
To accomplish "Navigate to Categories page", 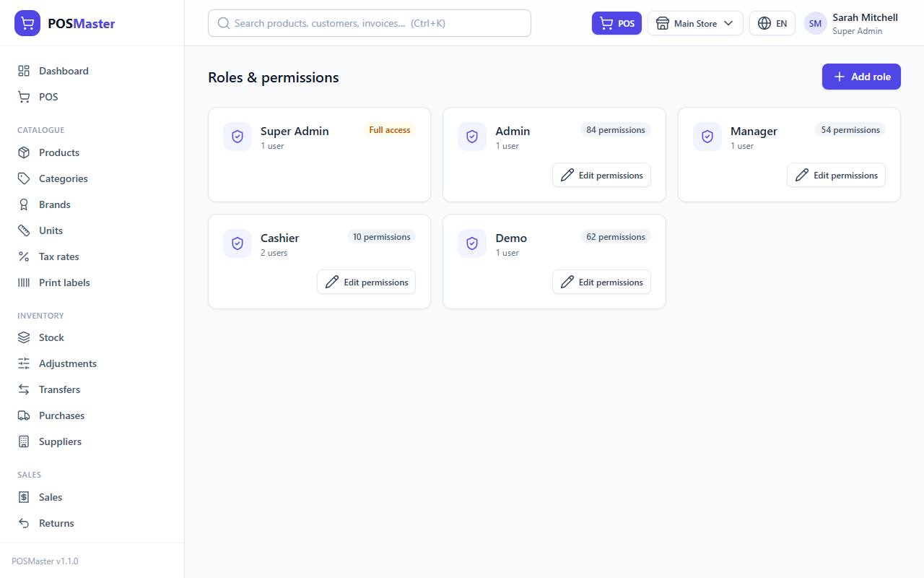I will (92, 178).
